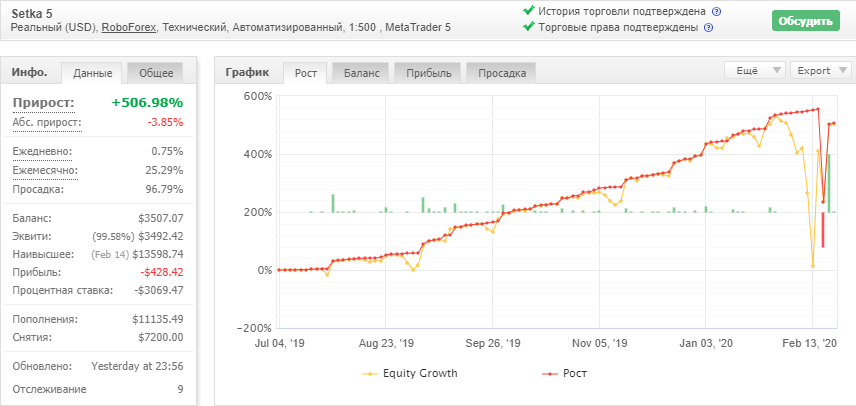Click the Yesterday at 23:56 update time
The image size is (856, 406).
(137, 366)
